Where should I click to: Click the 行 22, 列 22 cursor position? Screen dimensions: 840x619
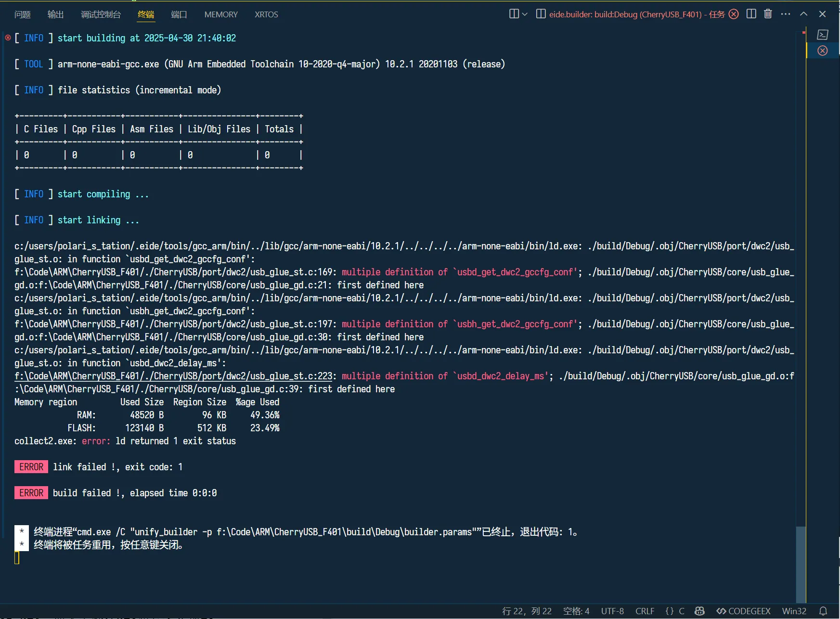527,611
